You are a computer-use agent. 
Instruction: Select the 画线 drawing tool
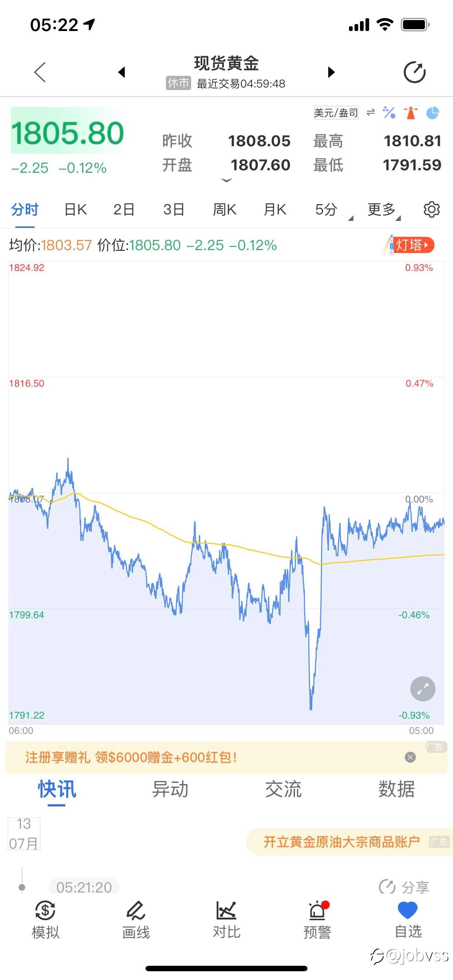coord(136,920)
